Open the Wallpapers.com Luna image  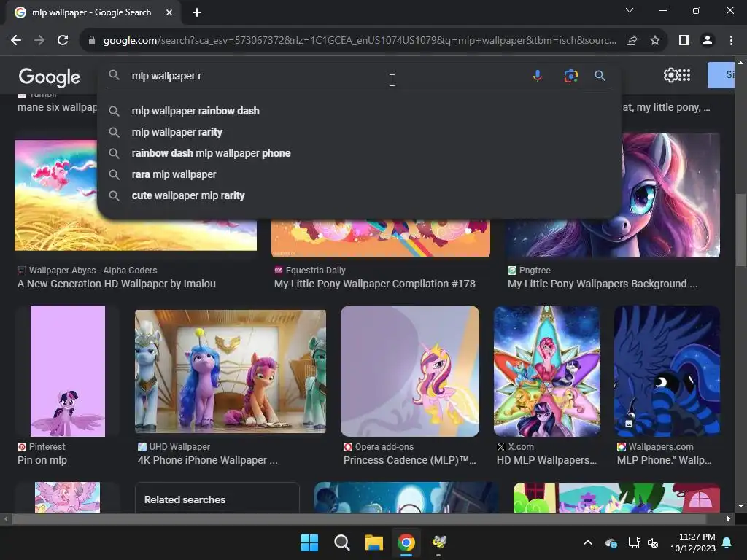[x=667, y=371]
